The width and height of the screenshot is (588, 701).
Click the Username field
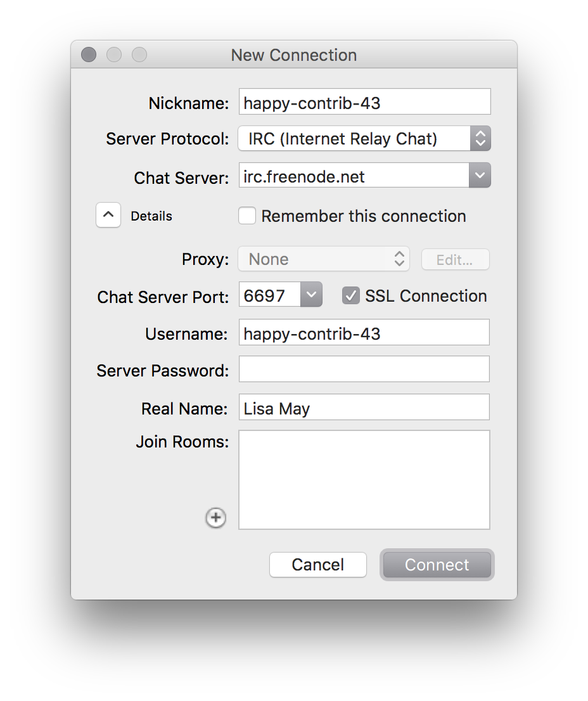pyautogui.click(x=364, y=333)
